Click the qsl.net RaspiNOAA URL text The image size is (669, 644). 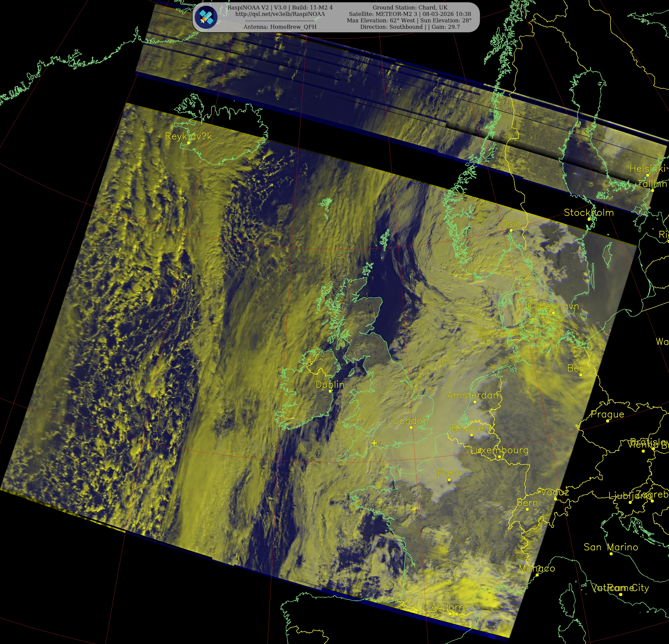coord(280,14)
